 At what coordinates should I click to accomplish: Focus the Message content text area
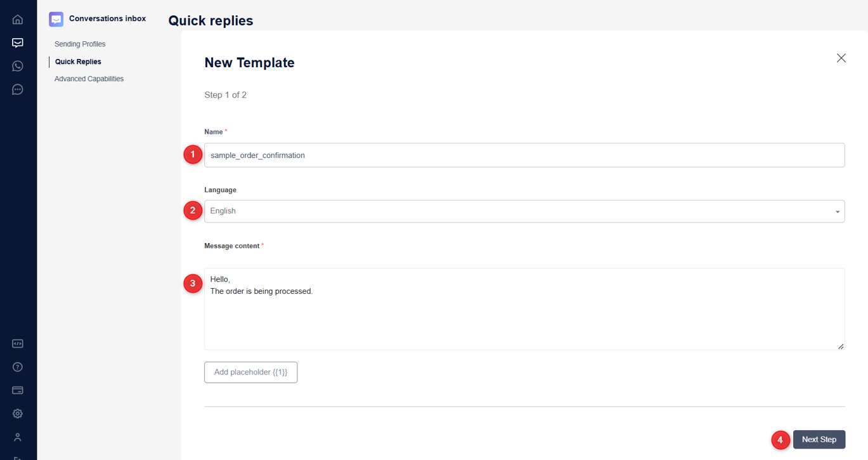pos(524,309)
